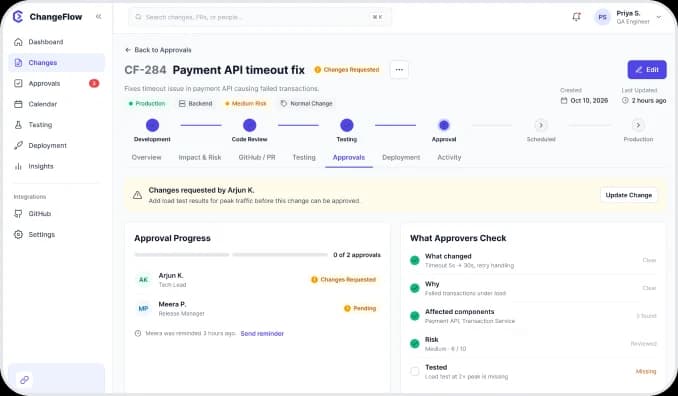Click the ChangeFlow logo icon
Screen dimensions: 678x396
click(x=18, y=17)
